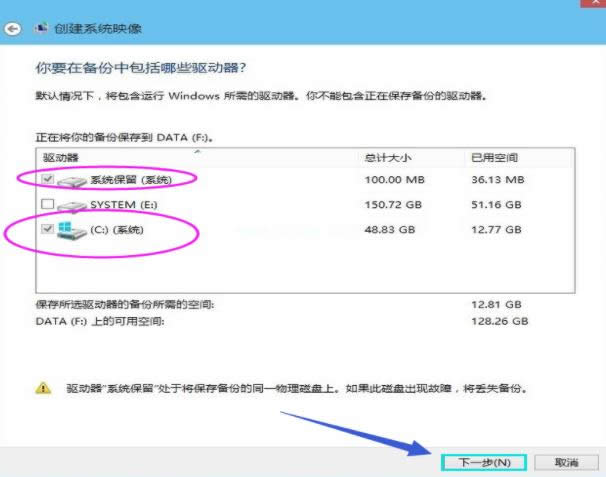Check the SYSTEM (E:) drive checkbox
This screenshot has height=477, width=606.
tap(48, 205)
